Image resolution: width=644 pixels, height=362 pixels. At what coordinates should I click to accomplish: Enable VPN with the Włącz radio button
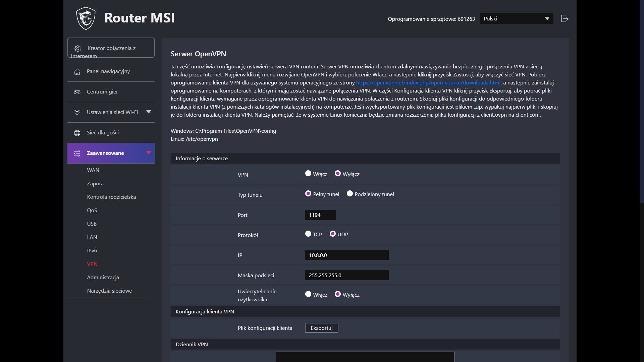[x=308, y=174]
